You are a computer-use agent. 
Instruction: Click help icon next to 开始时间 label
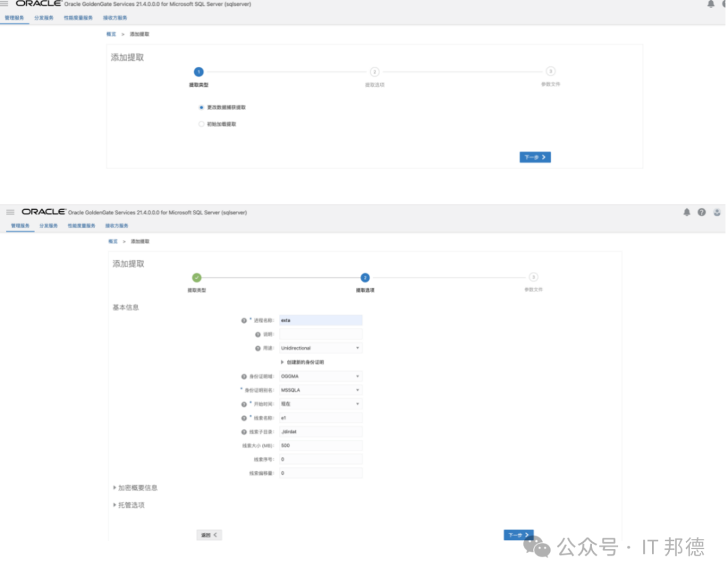[244, 404]
